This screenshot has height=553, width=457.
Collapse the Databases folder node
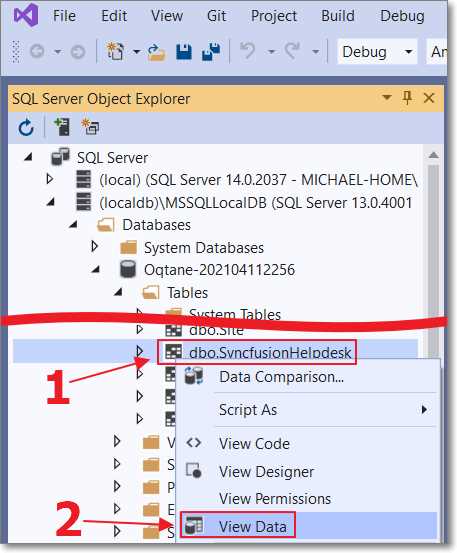point(73,224)
